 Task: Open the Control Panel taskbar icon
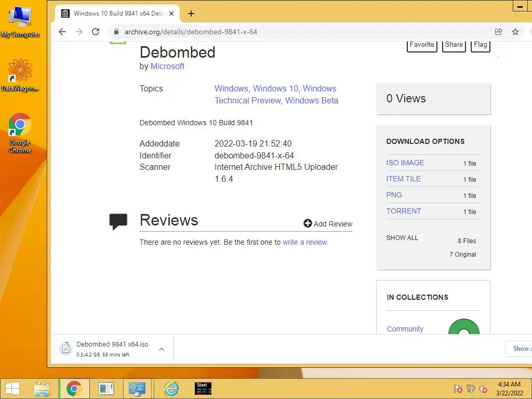point(137,389)
